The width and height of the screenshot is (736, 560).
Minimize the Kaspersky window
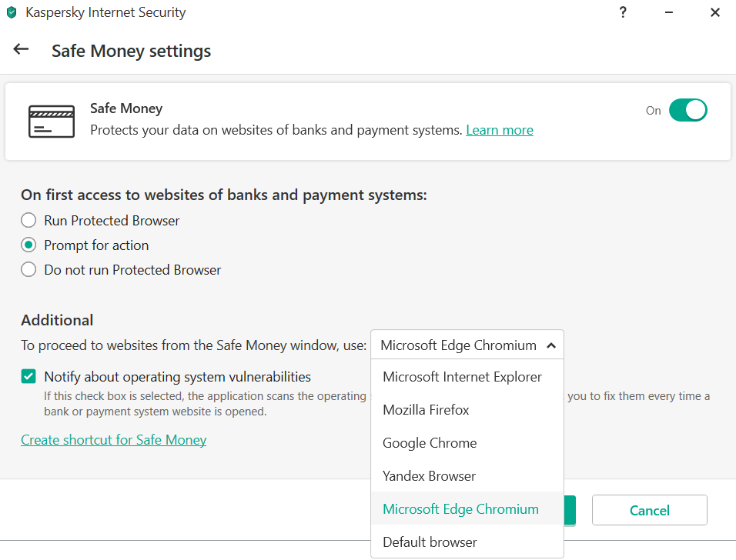pos(668,12)
